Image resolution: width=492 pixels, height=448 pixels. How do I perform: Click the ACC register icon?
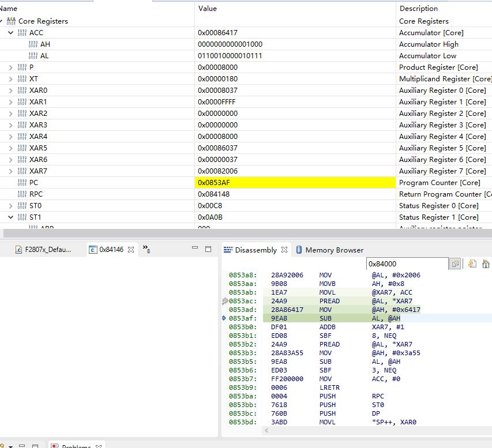point(22,33)
